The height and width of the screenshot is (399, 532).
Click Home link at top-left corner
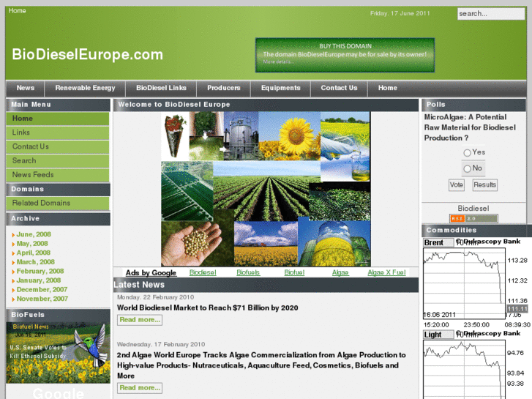tap(18, 10)
